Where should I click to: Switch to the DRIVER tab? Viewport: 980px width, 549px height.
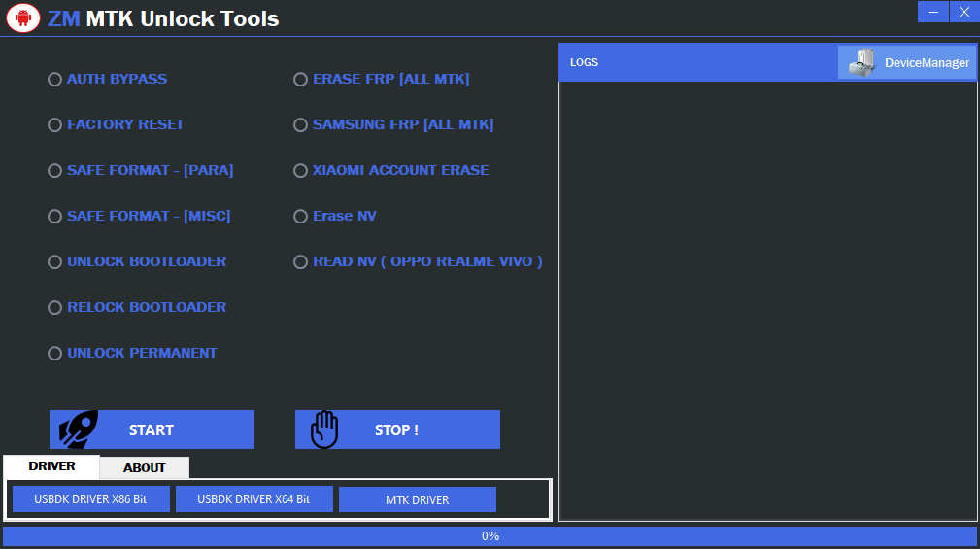coord(51,466)
